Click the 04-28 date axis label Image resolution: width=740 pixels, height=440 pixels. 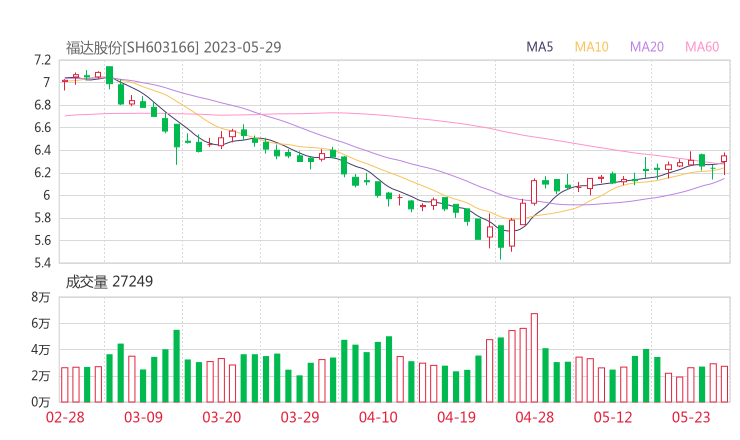tap(535, 417)
